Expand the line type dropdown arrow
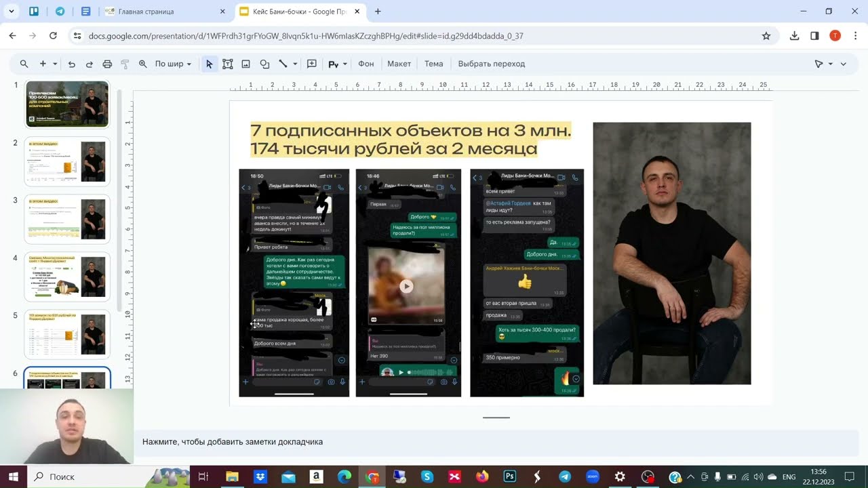 tap(296, 64)
